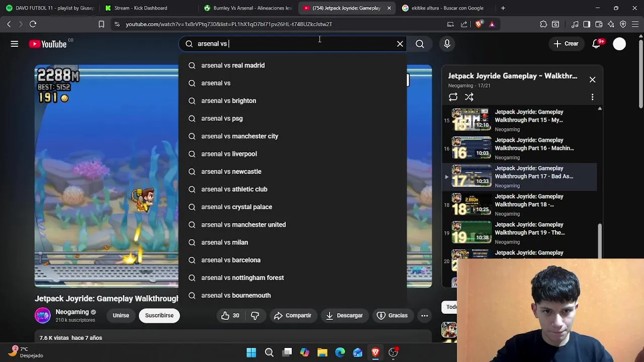
Task: Choose suggestion arsenal vs newcastle
Action: click(292, 171)
